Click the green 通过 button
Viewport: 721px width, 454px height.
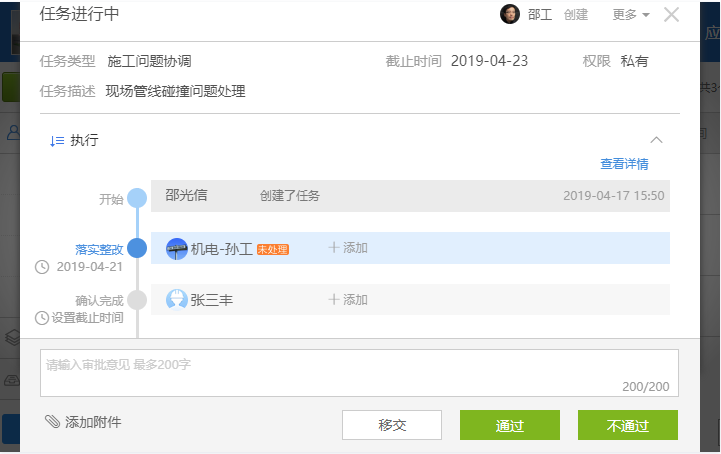point(509,425)
